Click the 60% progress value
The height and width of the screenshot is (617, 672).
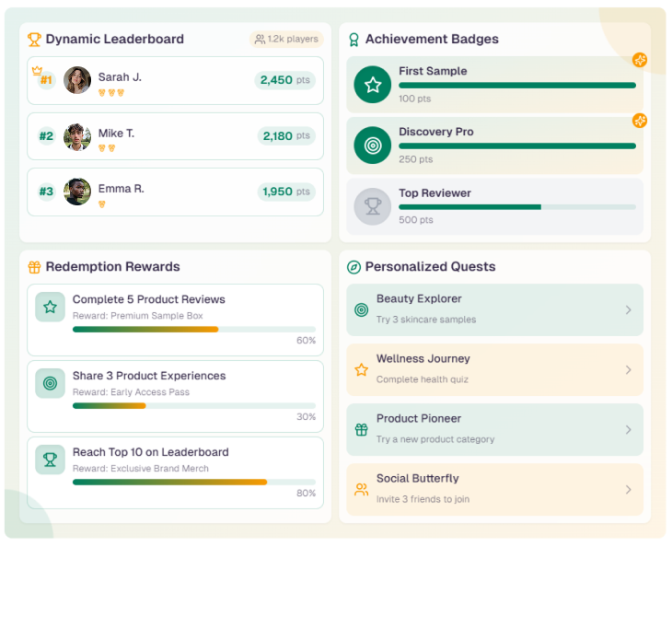pyautogui.click(x=306, y=341)
